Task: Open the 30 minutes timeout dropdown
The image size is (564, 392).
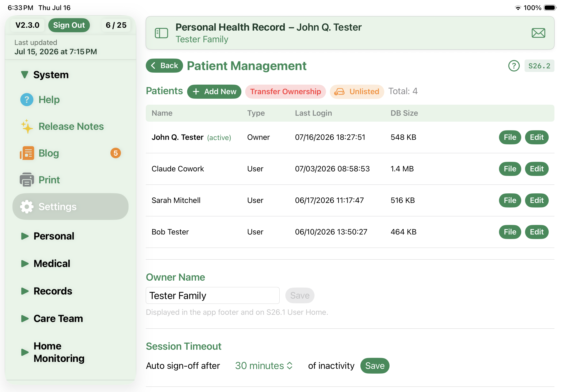Action: pos(264,366)
